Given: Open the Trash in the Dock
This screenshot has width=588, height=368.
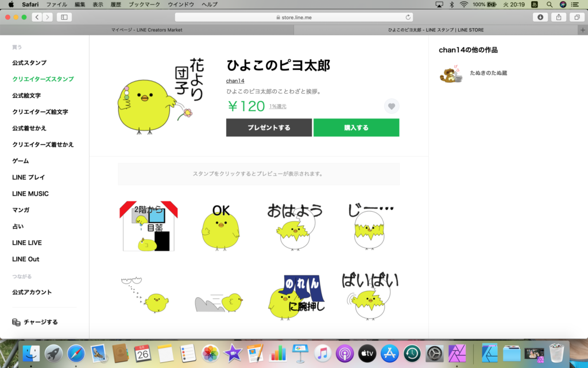Looking at the screenshot, I should coord(556,353).
